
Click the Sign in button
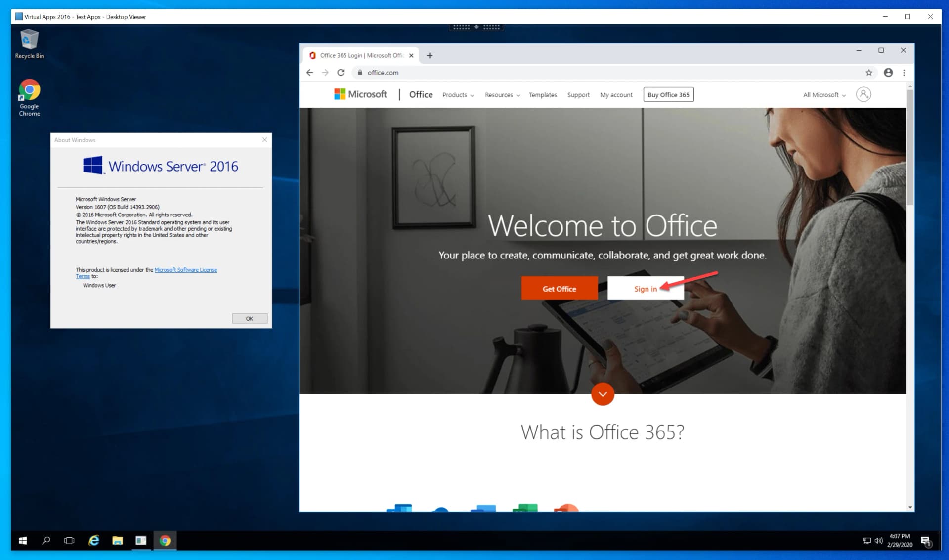(646, 288)
